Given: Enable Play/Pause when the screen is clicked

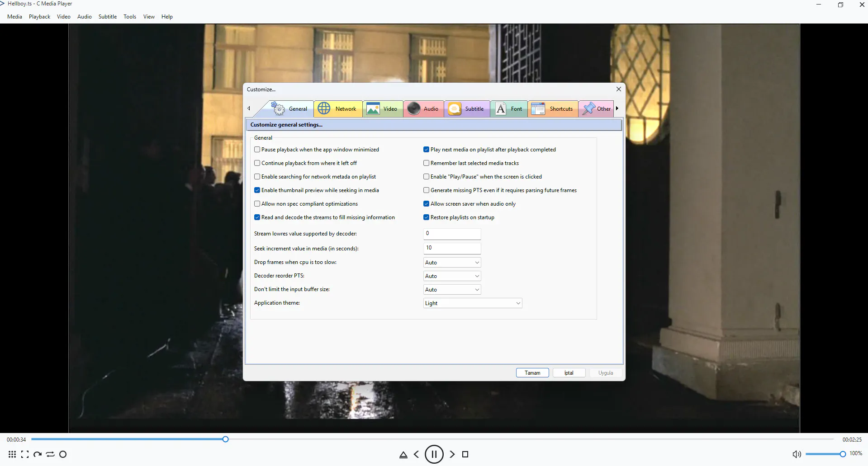Looking at the screenshot, I should pos(426,177).
